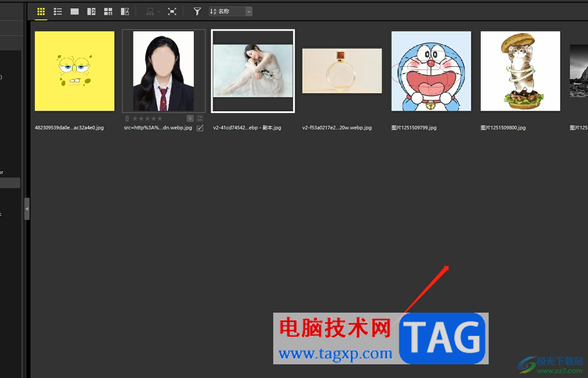Set third star rating on portrait photo
Image resolution: width=588 pixels, height=378 pixels.
coord(147,118)
